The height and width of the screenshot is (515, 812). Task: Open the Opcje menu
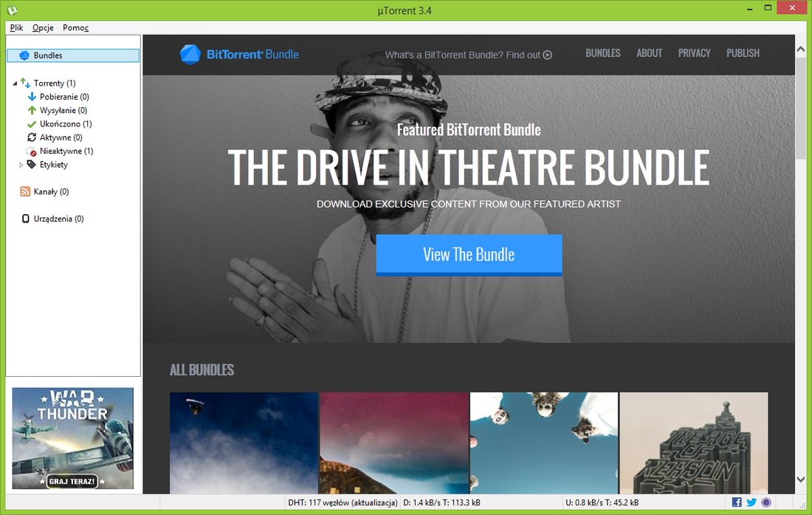coord(43,27)
